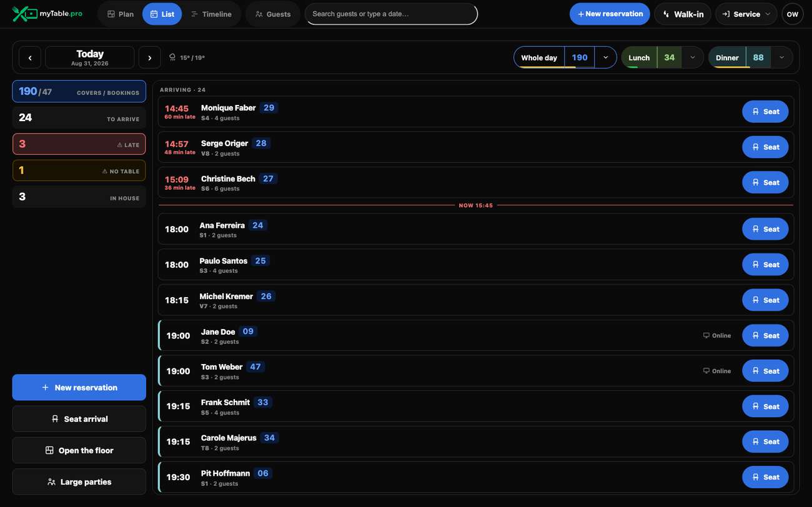Filter by In House bookings
The height and width of the screenshot is (507, 812).
[79, 197]
